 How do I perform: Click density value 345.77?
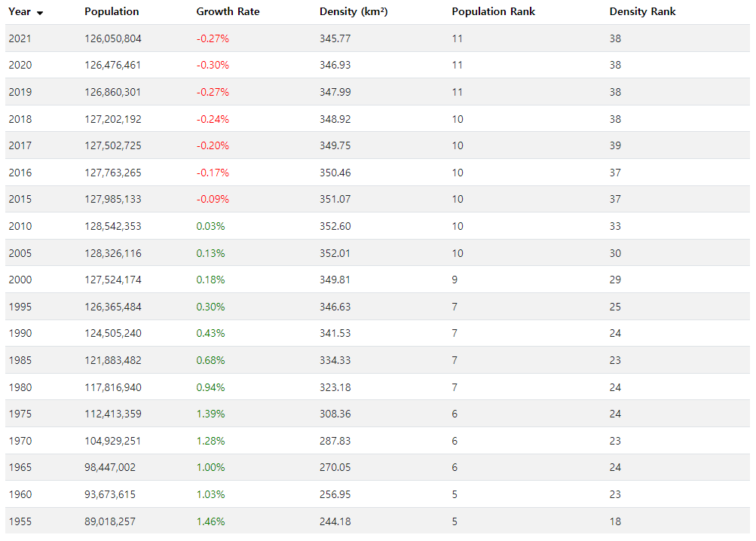pos(335,38)
